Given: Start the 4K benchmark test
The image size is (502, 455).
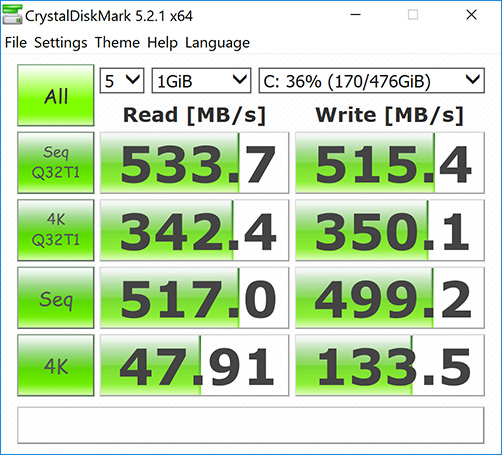Looking at the screenshot, I should click(x=56, y=365).
